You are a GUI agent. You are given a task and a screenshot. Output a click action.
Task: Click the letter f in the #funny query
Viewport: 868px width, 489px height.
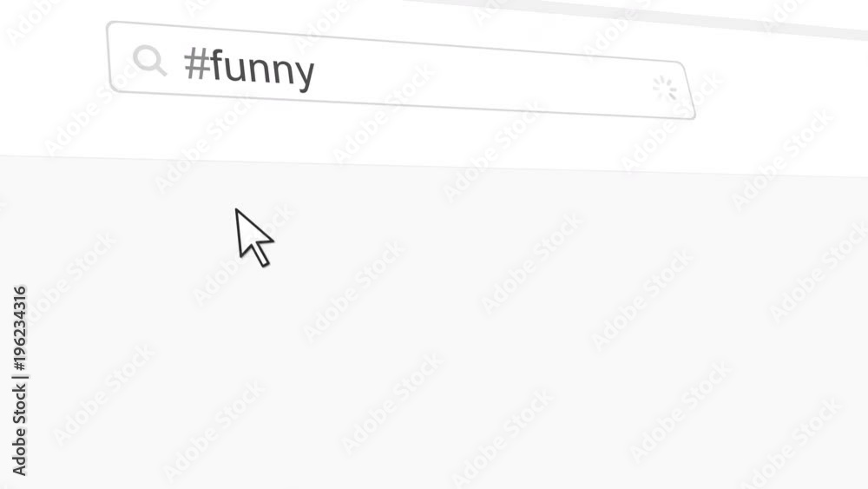216,65
